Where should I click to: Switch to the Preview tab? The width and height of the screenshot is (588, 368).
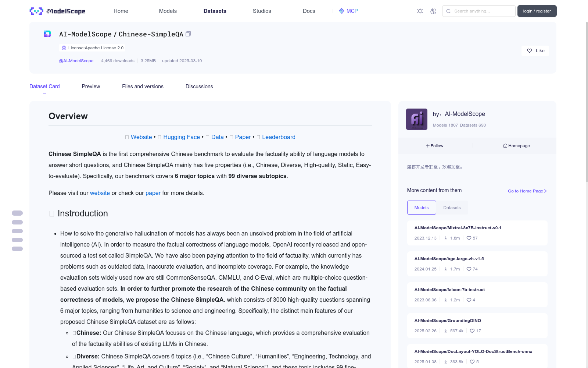[91, 86]
